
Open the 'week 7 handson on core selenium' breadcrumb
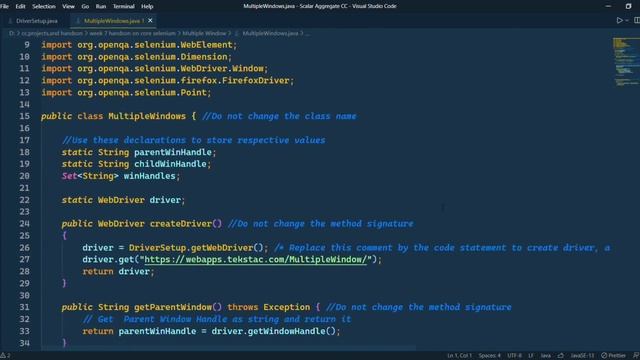[x=132, y=33]
